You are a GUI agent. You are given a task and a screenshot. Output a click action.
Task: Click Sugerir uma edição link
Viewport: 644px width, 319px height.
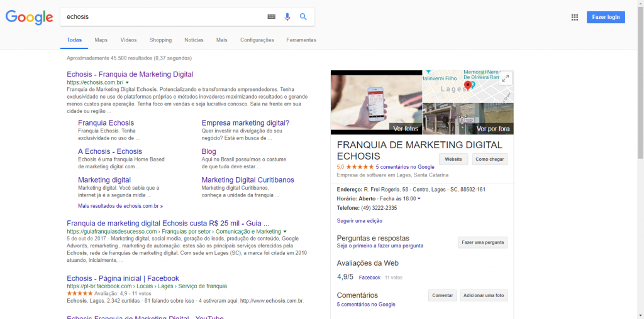pos(359,220)
